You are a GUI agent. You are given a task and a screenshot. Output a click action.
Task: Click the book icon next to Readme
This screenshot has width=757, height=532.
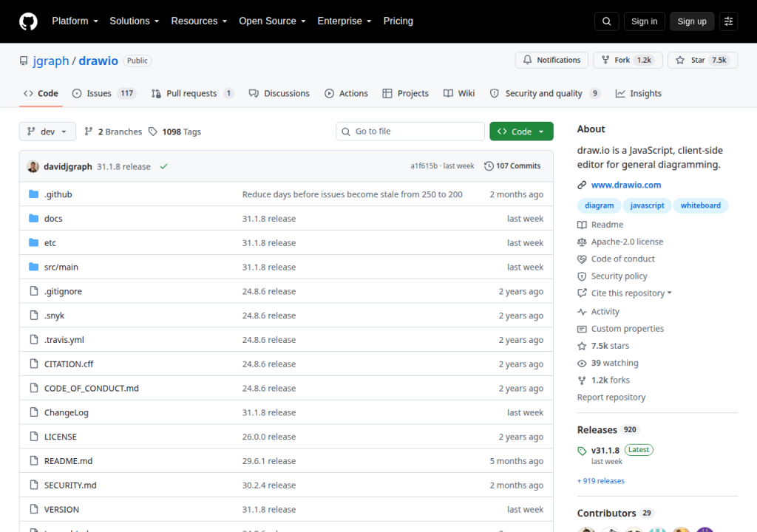pos(582,225)
